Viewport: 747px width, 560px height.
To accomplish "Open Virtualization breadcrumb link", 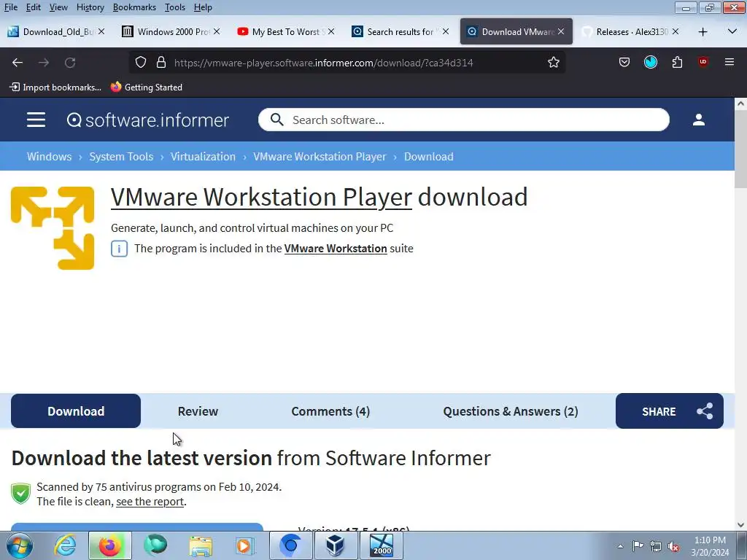I will coord(203,156).
